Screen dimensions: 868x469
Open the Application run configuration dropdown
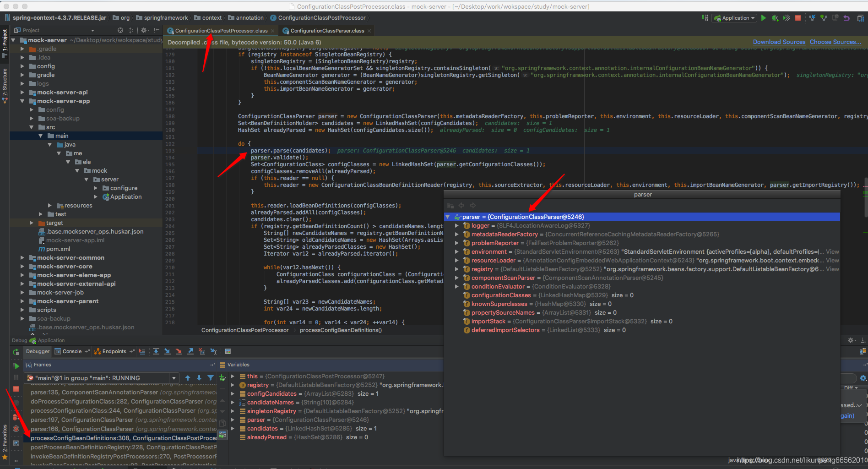point(735,18)
